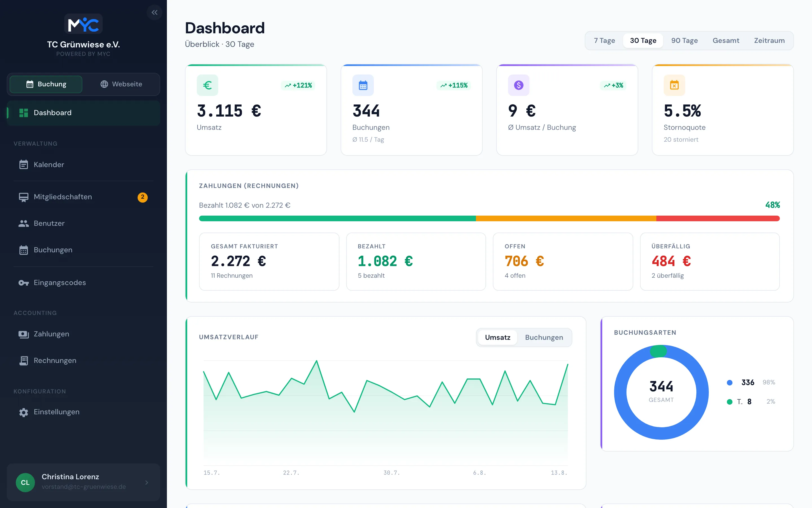Select the 90 Tage range tab
The height and width of the screenshot is (508, 812).
(685, 41)
